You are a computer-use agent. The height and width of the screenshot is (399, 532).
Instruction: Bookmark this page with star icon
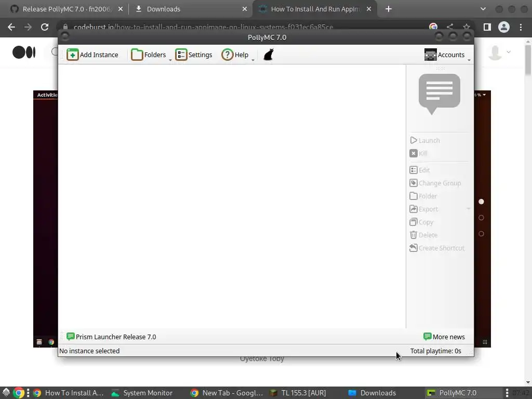[x=466, y=27]
